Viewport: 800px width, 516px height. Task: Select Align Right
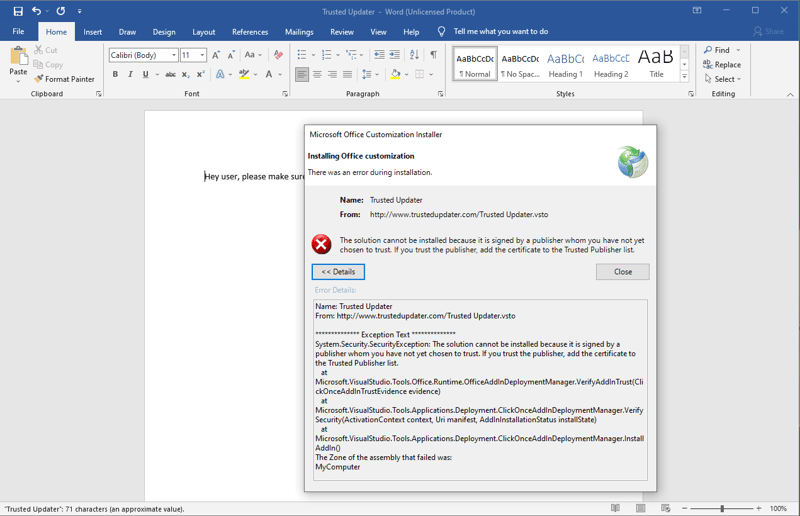click(332, 75)
